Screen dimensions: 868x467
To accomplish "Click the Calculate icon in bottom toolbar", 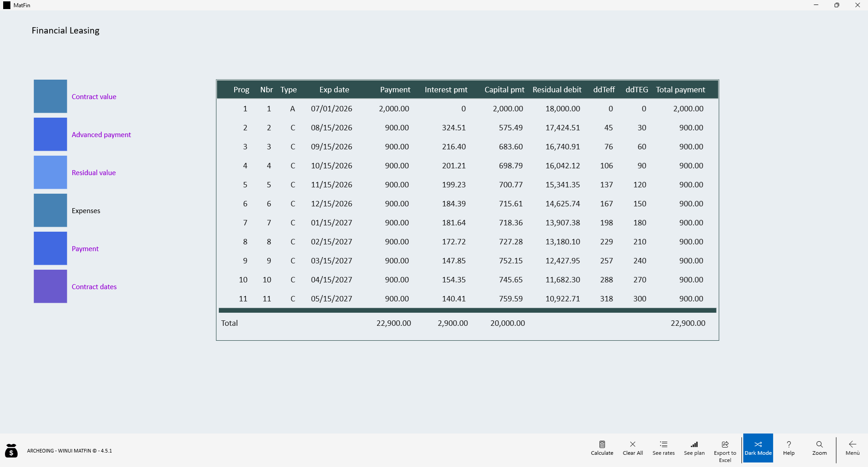I will 602,444.
